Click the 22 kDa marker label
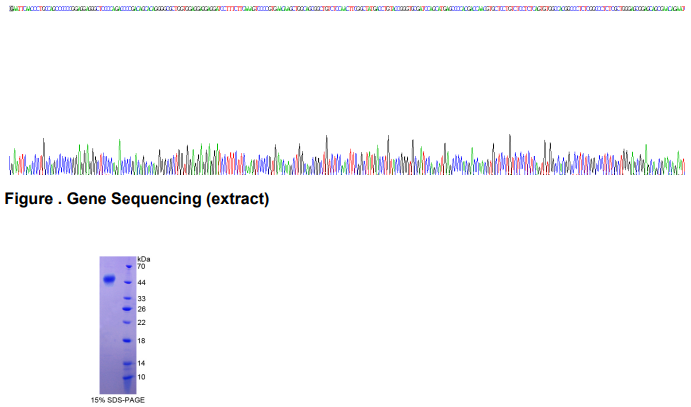Viewport: 691px width, 407px height. point(142,323)
